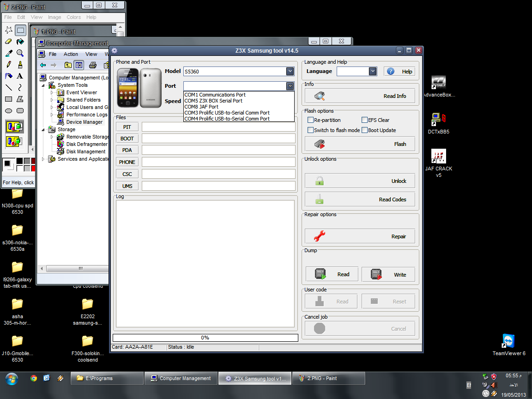Click the Windows Start orb
The image size is (532, 399).
coord(12,379)
